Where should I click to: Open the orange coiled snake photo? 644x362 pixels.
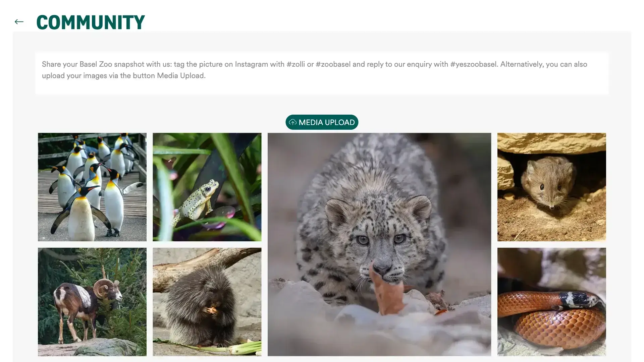coord(552,302)
